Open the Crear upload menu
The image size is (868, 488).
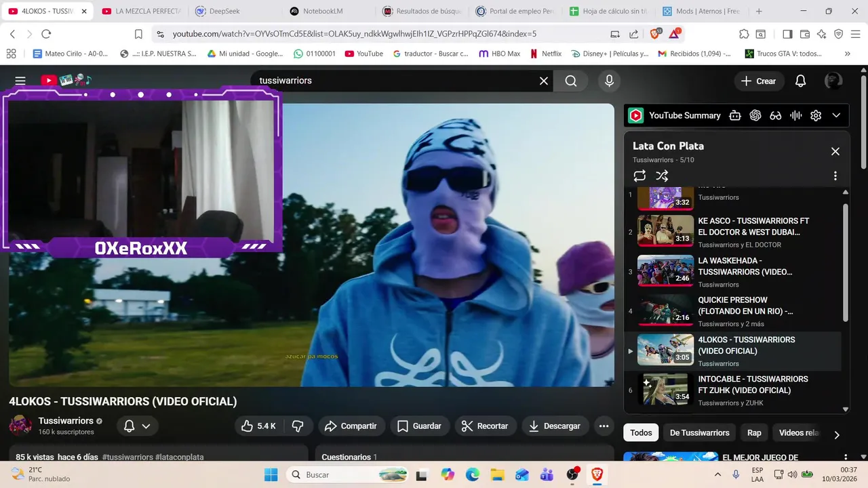(x=759, y=81)
